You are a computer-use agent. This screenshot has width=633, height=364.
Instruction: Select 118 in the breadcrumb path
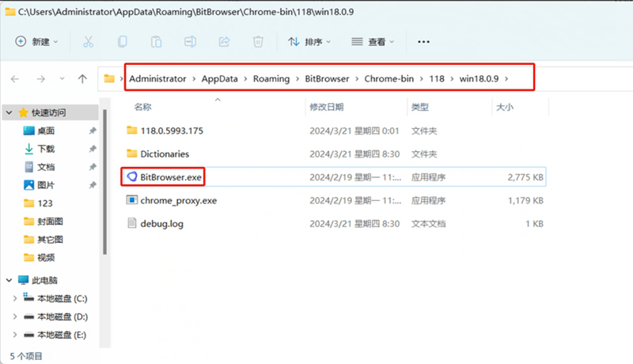tap(437, 78)
